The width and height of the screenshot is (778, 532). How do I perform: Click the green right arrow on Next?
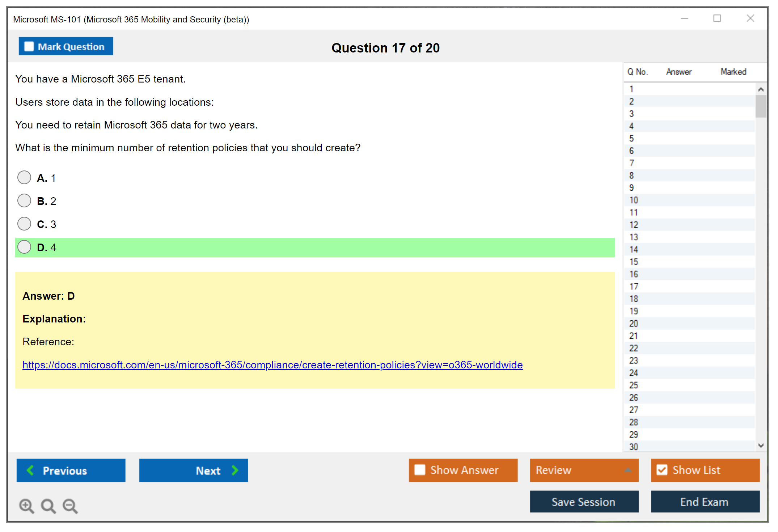tap(235, 470)
